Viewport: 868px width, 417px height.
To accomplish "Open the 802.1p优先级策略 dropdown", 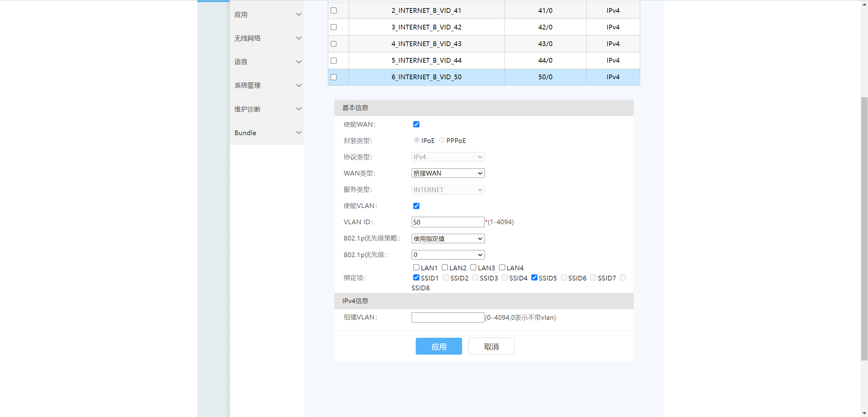I will (x=448, y=238).
